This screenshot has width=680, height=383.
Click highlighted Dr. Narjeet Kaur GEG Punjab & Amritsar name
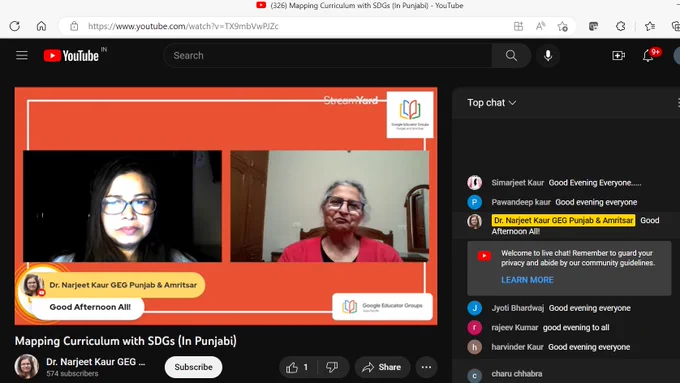click(563, 220)
